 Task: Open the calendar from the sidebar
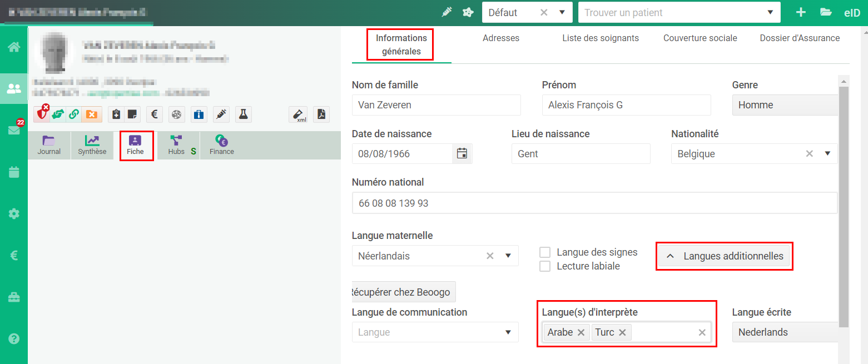[14, 172]
